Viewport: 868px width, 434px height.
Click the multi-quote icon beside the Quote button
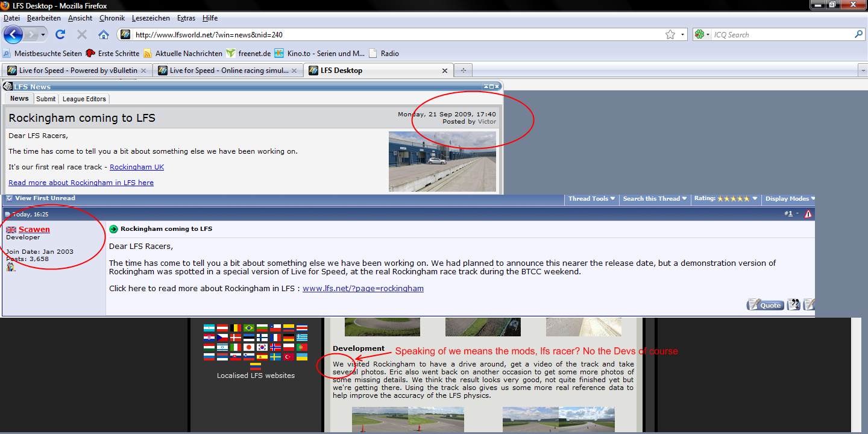pos(794,304)
